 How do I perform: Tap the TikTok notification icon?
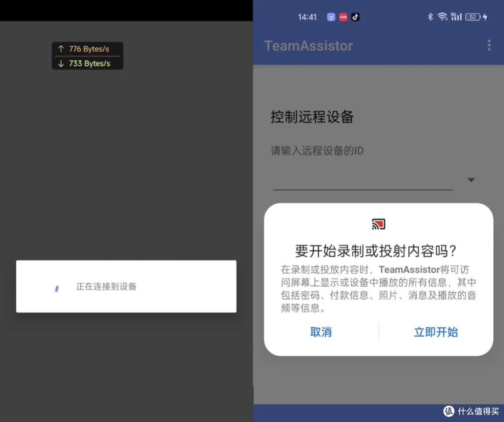355,17
